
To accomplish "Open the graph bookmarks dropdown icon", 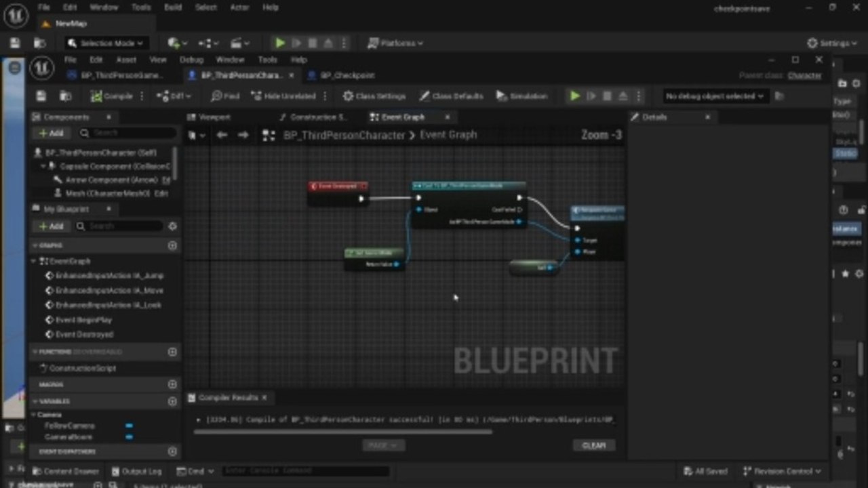I will click(x=195, y=136).
